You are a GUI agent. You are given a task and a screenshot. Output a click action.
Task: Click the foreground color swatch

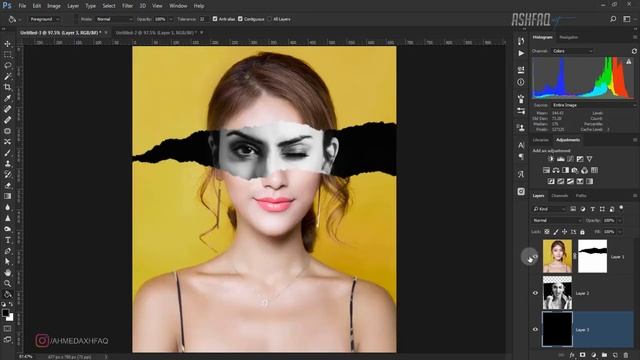pos(5,313)
